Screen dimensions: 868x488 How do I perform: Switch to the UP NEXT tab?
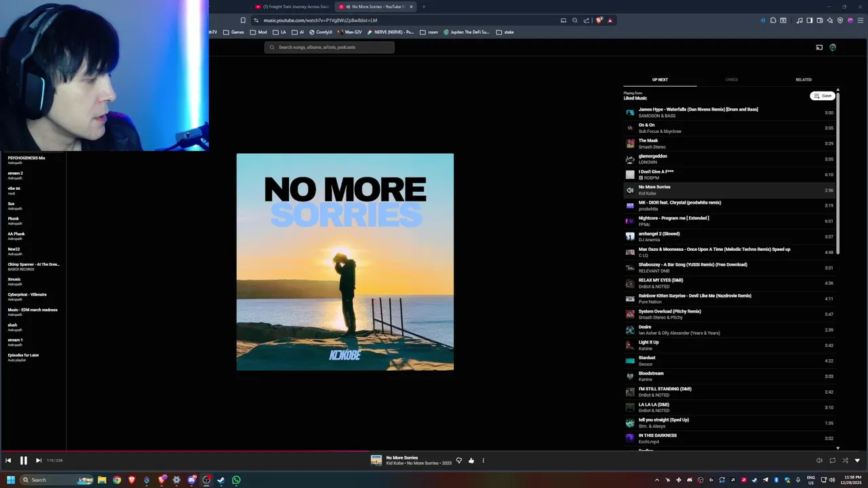pos(660,79)
